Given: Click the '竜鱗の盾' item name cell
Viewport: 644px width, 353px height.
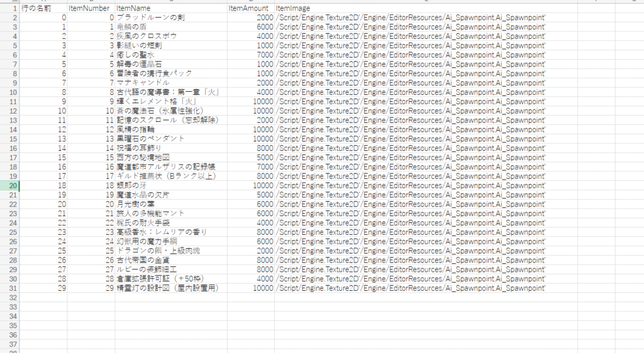Looking at the screenshot, I should coord(171,26).
